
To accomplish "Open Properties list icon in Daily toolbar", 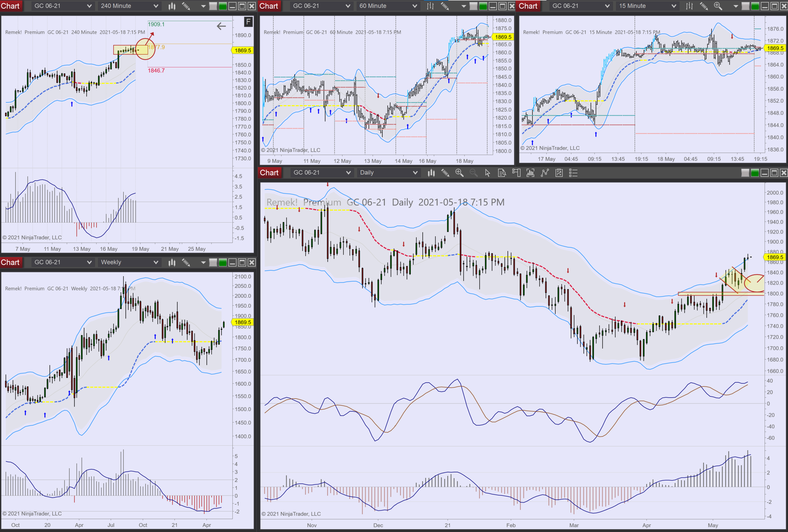I will click(x=573, y=173).
